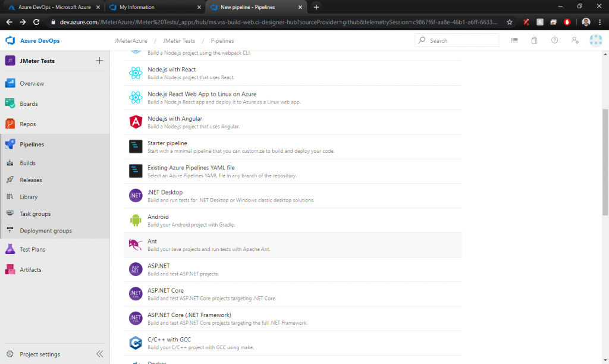Choose the Starter pipeline icon
The width and height of the screenshot is (609, 364).
coord(136,146)
